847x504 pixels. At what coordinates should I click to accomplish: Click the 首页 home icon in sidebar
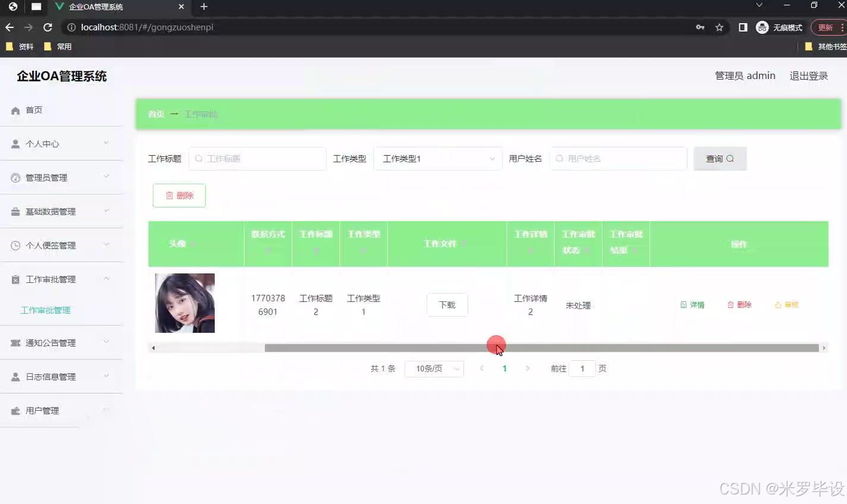[15, 109]
